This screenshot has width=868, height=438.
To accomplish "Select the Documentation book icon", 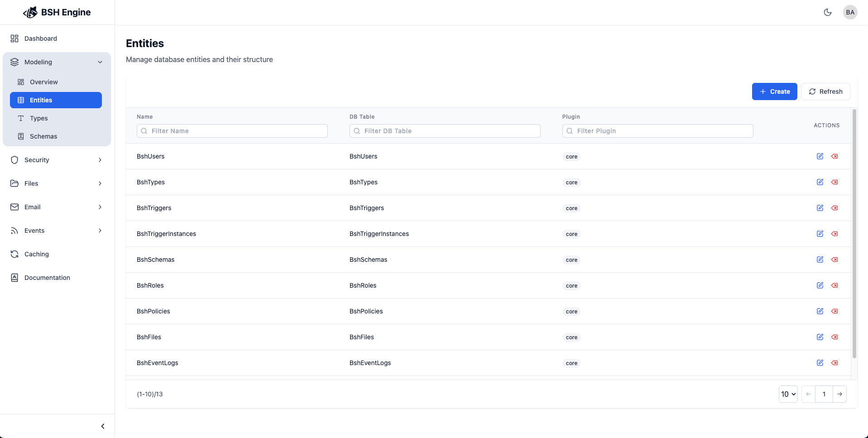I will (14, 277).
